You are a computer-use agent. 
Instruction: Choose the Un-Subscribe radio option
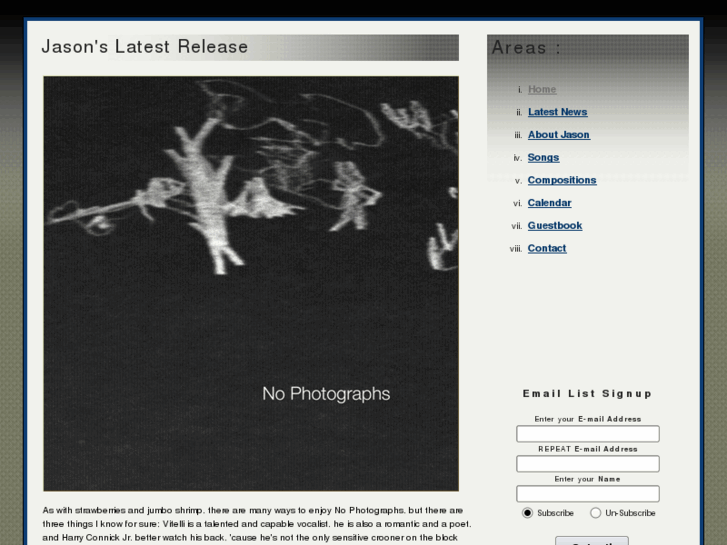[x=595, y=513]
